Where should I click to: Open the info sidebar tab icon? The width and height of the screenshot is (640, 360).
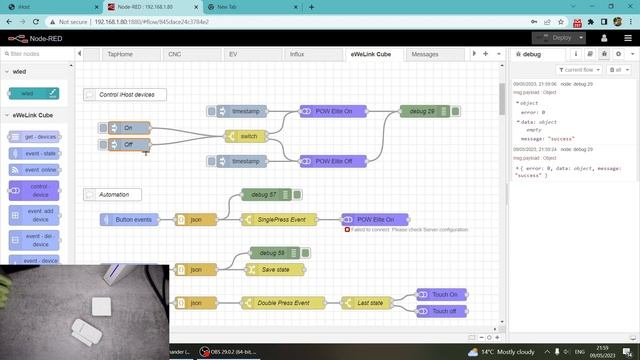(x=576, y=54)
